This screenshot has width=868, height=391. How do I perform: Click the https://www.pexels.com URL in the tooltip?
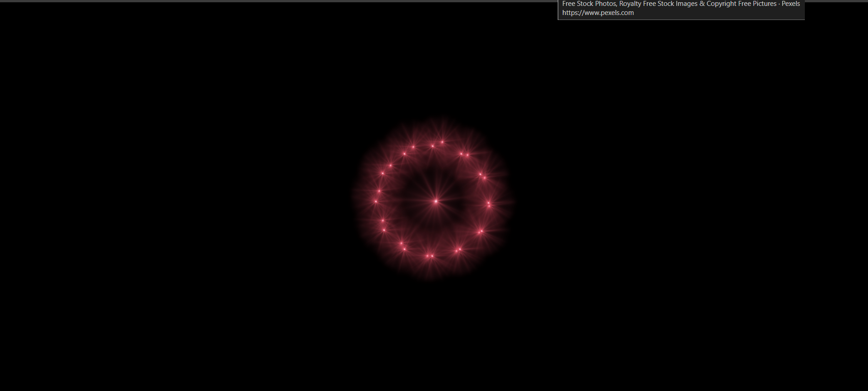pos(598,13)
